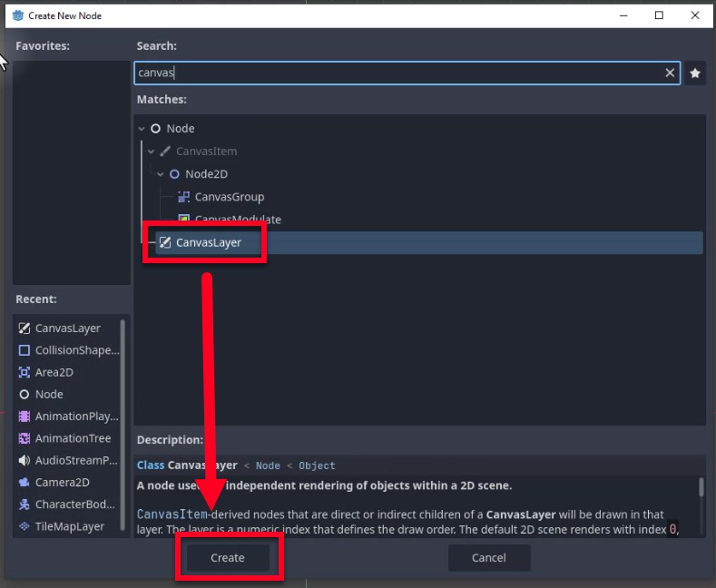The height and width of the screenshot is (588, 716).
Task: Click the TileMapLayer icon in Recent
Action: (25, 526)
